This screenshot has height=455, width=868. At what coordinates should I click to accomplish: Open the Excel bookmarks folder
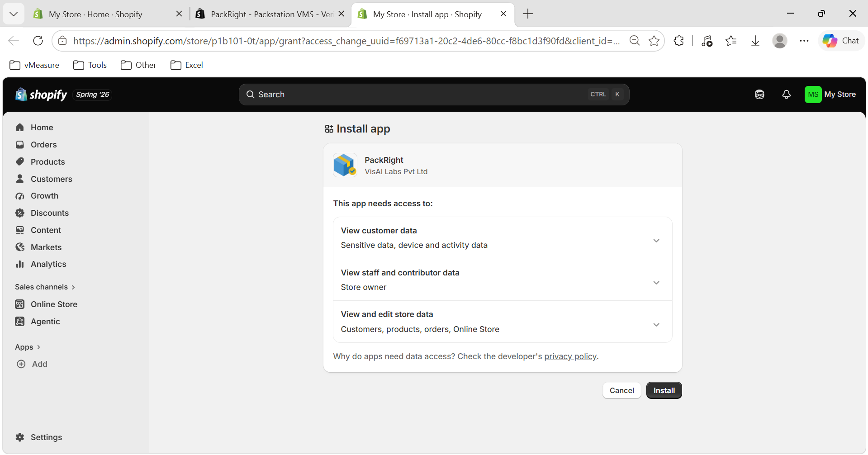186,65
